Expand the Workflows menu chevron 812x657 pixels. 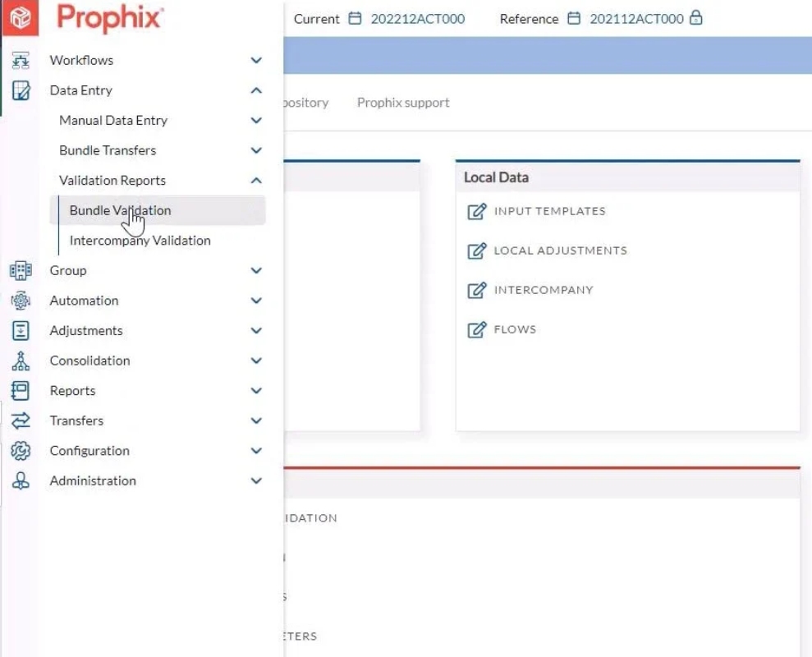click(256, 60)
